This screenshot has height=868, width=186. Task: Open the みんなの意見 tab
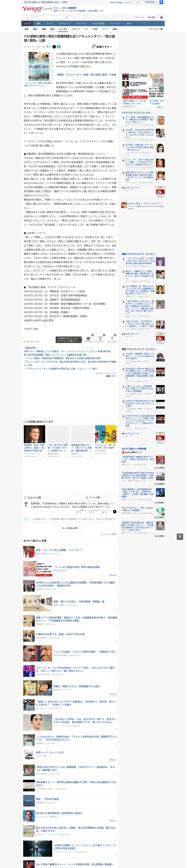98,24
